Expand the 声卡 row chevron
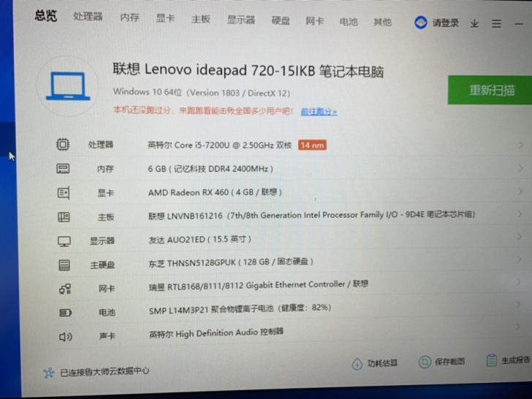This screenshot has height=399, width=532. [x=518, y=327]
